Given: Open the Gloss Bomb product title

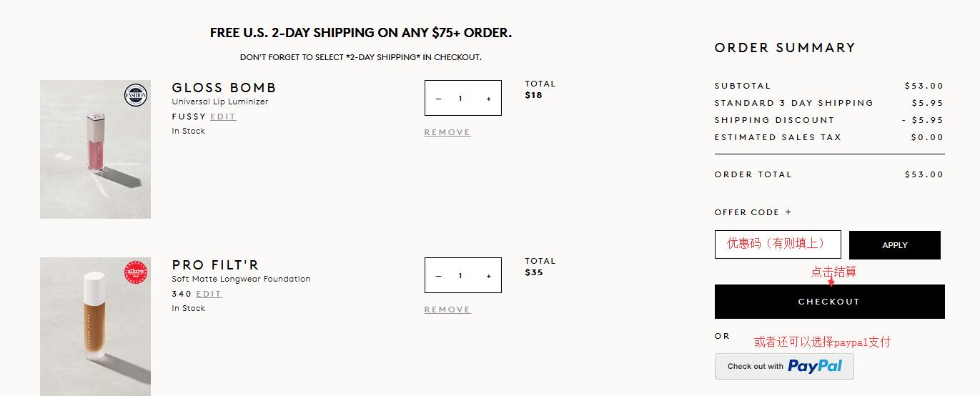Looking at the screenshot, I should coord(224,88).
